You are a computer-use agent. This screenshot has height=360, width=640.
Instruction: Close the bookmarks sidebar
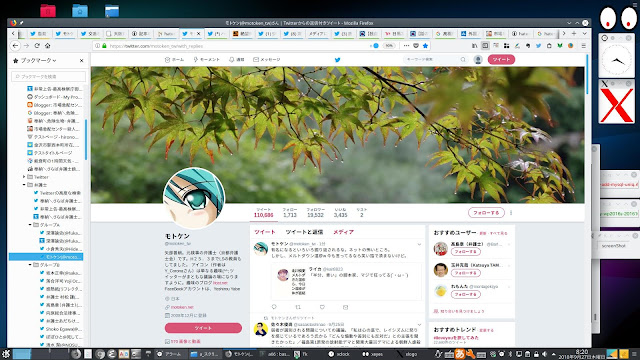pos(81,60)
